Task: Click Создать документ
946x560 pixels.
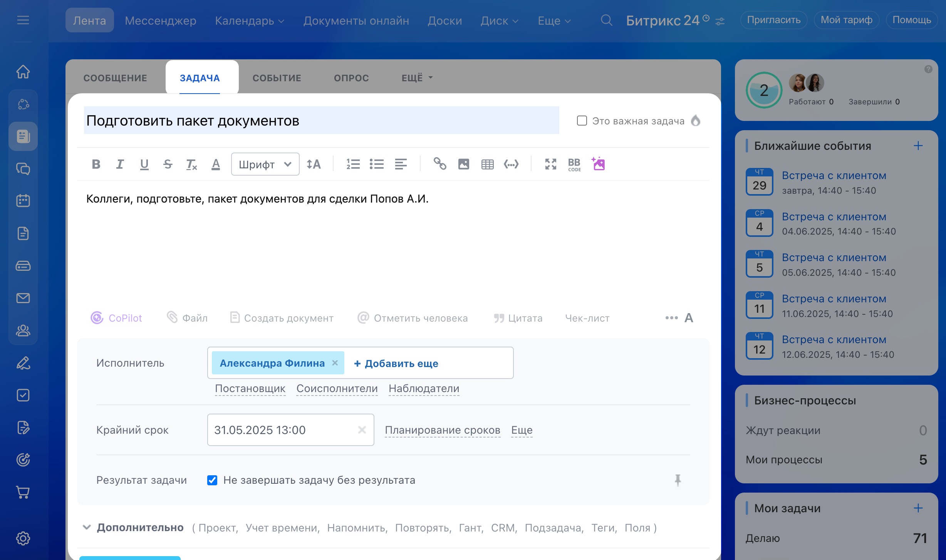Action: point(282,318)
